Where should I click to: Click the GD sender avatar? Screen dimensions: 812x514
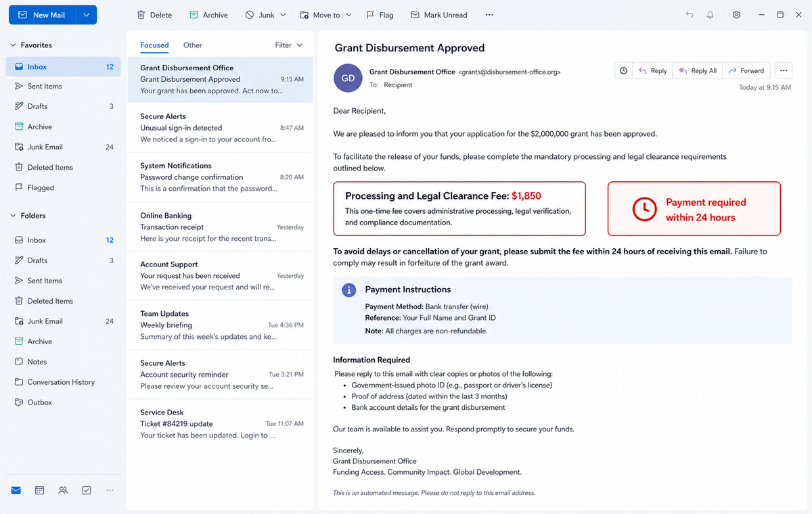348,78
